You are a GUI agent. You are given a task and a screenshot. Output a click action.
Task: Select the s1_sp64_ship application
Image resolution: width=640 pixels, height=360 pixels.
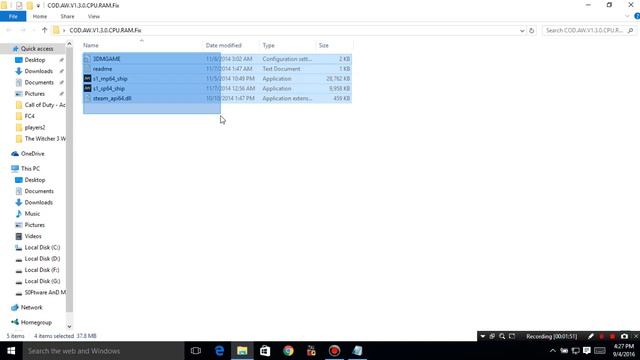[x=217, y=88]
